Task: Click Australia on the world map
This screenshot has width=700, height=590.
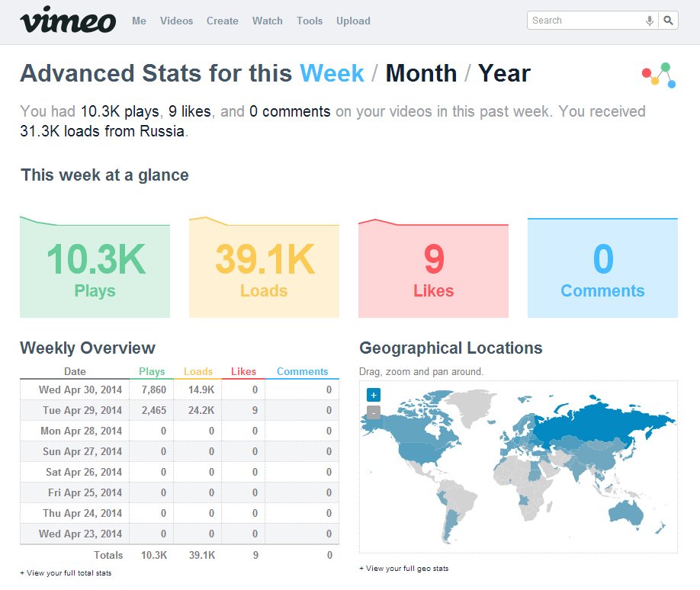Action: click(626, 513)
